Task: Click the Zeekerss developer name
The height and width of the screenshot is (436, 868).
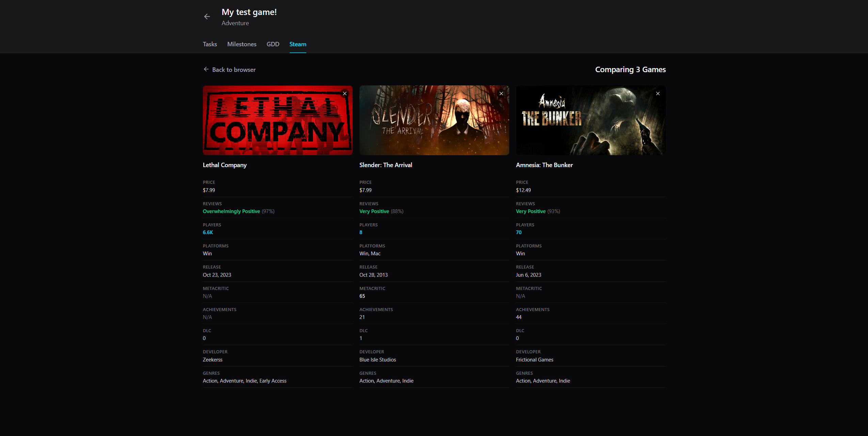Action: click(213, 360)
